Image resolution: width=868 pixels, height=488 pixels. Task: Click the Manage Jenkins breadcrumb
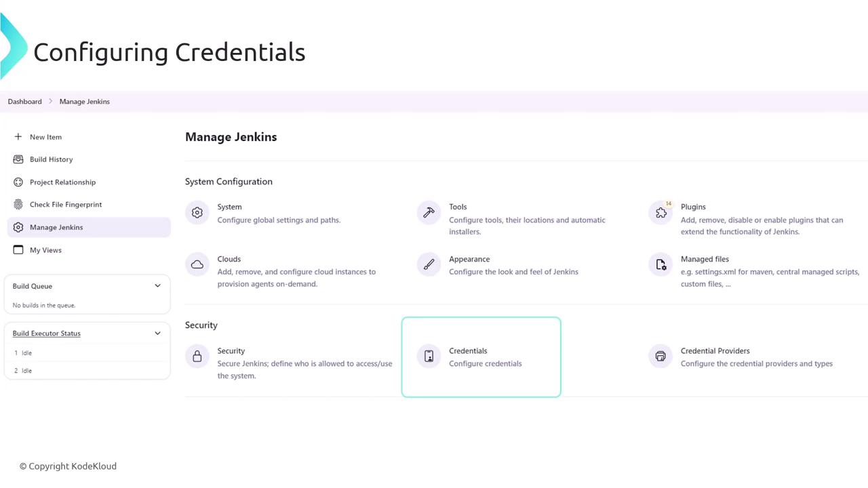point(85,102)
